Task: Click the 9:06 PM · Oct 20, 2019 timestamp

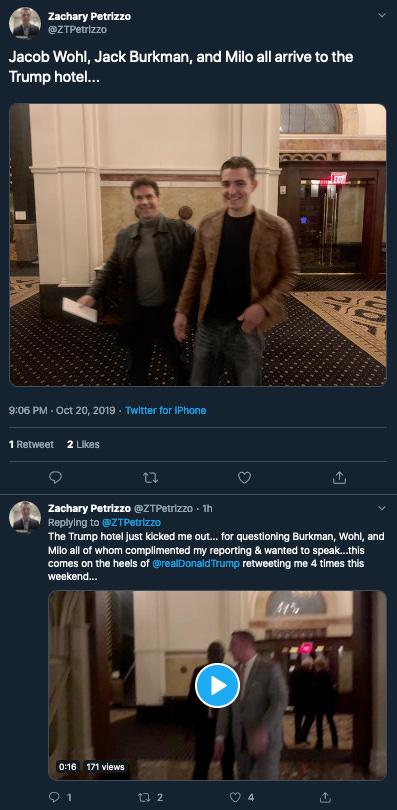Action: pos(62,410)
